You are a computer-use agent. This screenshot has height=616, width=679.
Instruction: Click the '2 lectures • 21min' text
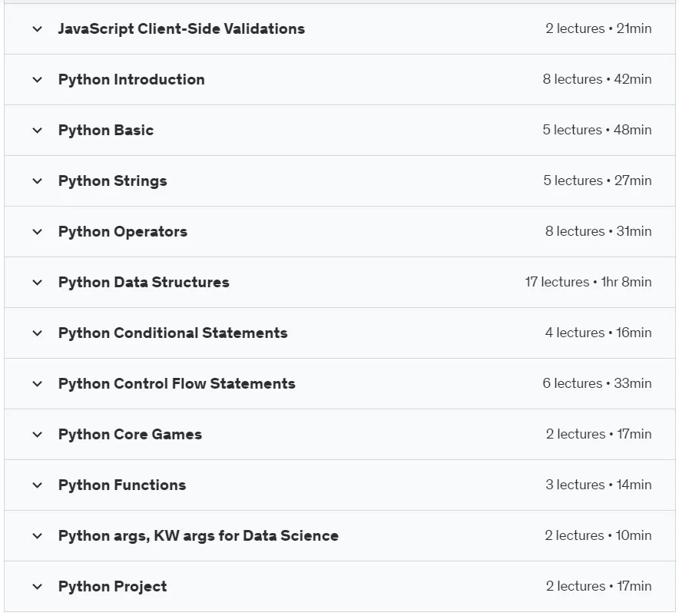[x=598, y=28]
